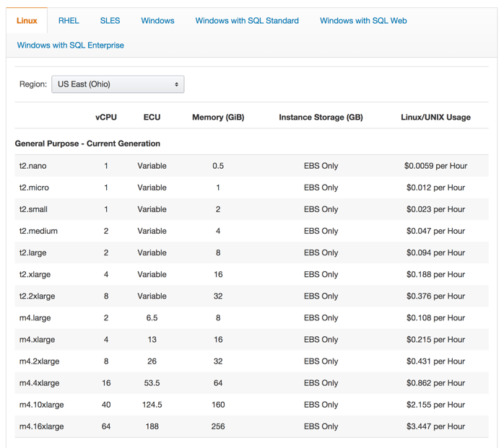The height and width of the screenshot is (448, 504).
Task: Click the $0.108 per Hour price
Action: click(x=435, y=318)
